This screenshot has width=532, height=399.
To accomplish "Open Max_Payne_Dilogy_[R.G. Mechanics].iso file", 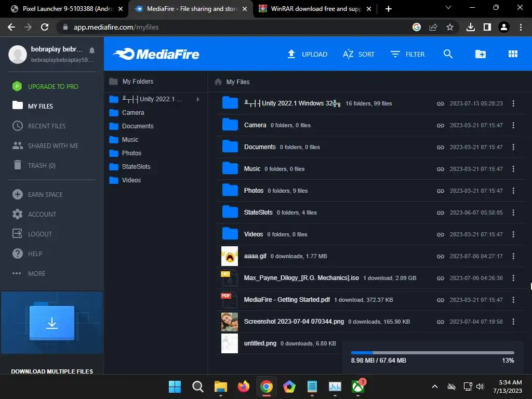I will 301,278.
